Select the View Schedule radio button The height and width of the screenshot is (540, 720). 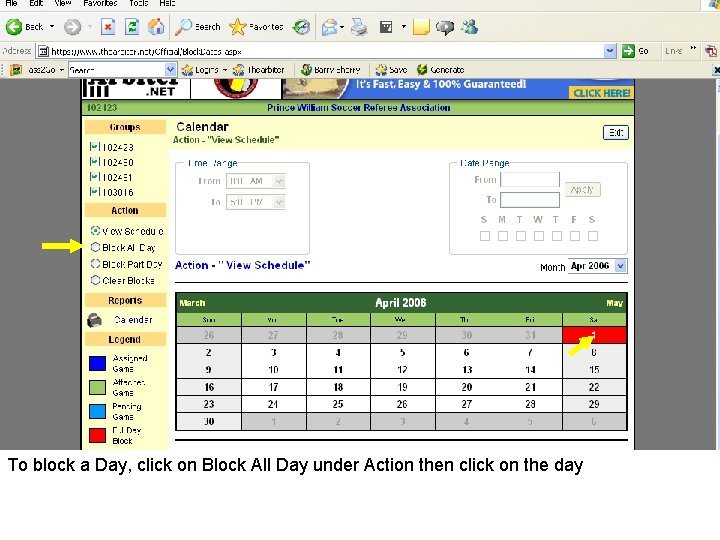(x=95, y=231)
